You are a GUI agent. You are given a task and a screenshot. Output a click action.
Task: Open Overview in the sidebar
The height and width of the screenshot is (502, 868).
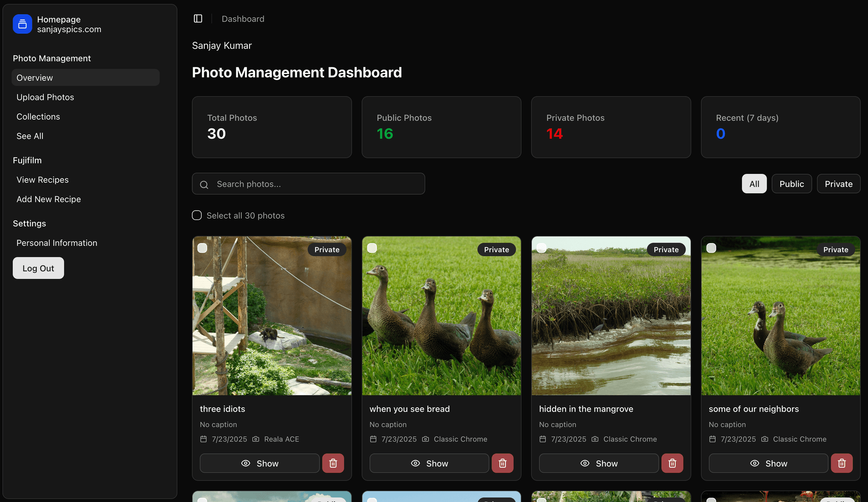[85, 77]
